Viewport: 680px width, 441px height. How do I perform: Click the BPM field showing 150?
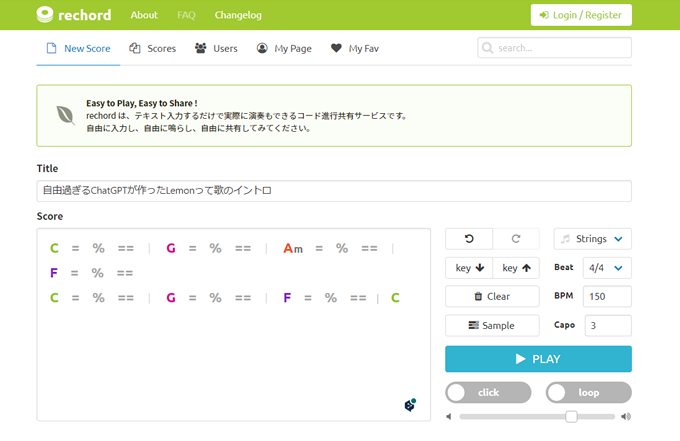(x=607, y=297)
